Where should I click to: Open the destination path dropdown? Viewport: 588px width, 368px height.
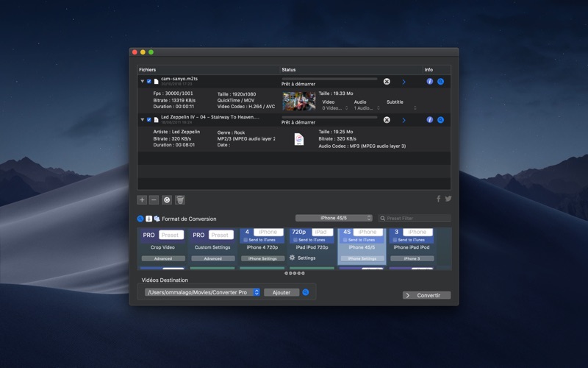coord(202,292)
